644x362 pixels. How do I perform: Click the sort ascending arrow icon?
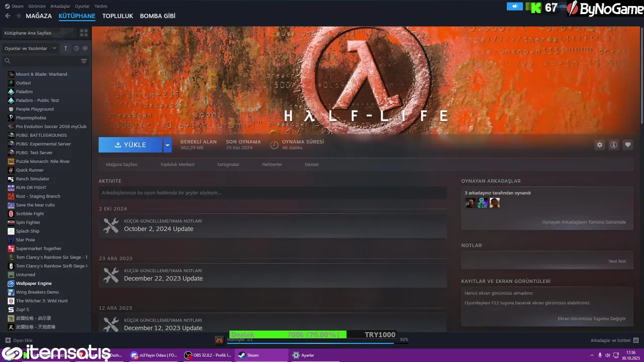tap(65, 48)
